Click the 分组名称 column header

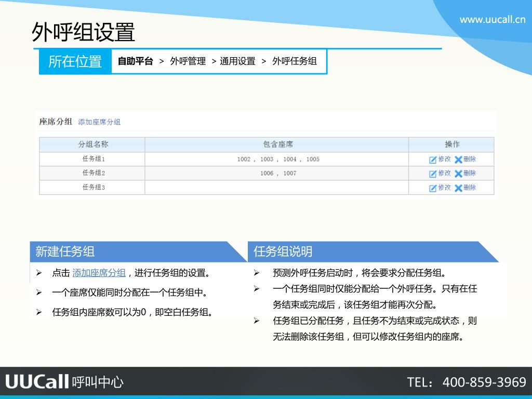click(x=92, y=144)
